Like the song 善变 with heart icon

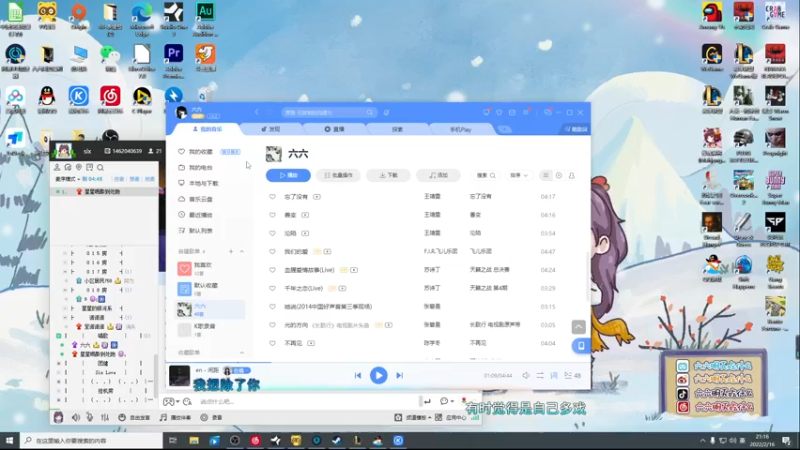272,215
